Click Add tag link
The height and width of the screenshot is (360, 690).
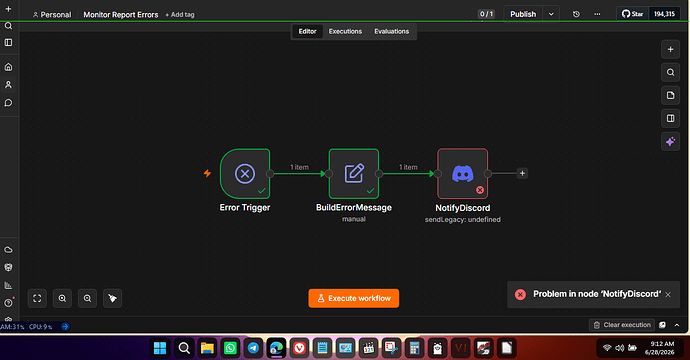(x=180, y=15)
